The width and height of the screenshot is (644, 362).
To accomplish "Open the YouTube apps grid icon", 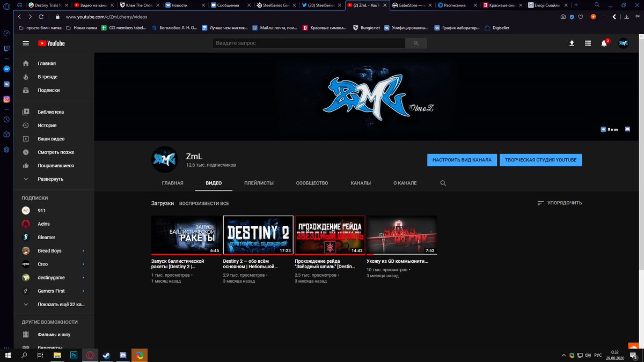I will click(x=588, y=43).
